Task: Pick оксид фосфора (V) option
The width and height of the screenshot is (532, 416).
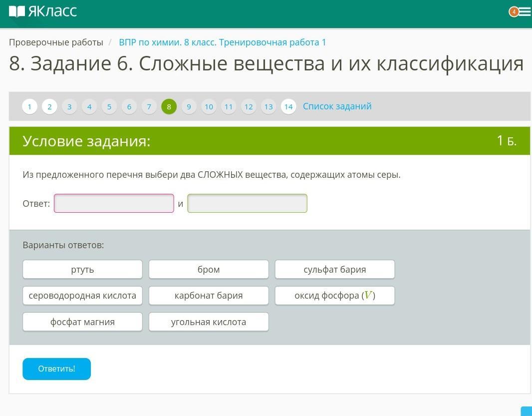Action: [335, 296]
